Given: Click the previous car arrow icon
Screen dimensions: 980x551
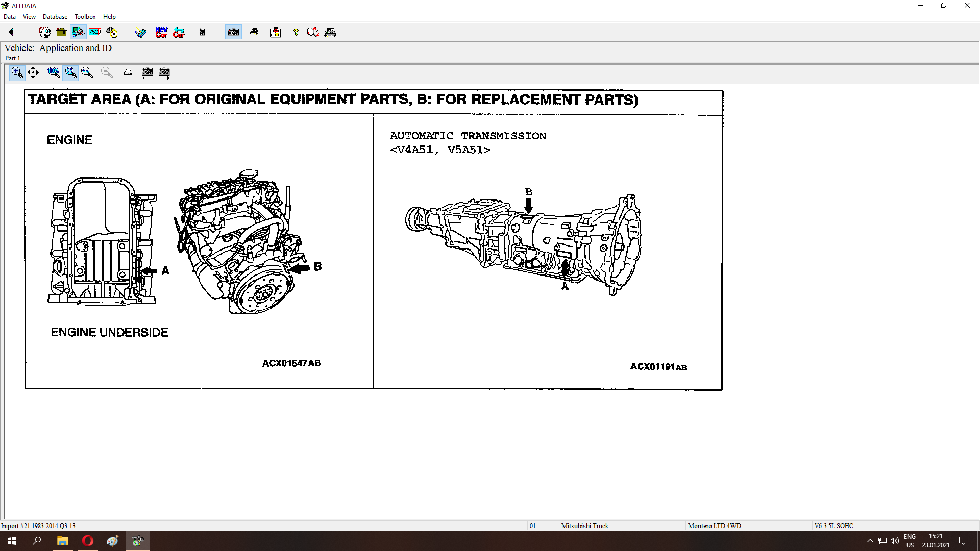Looking at the screenshot, I should pos(179,32).
